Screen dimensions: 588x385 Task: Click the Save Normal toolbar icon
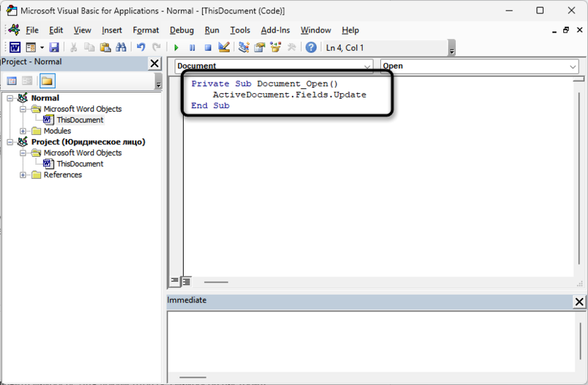click(54, 47)
